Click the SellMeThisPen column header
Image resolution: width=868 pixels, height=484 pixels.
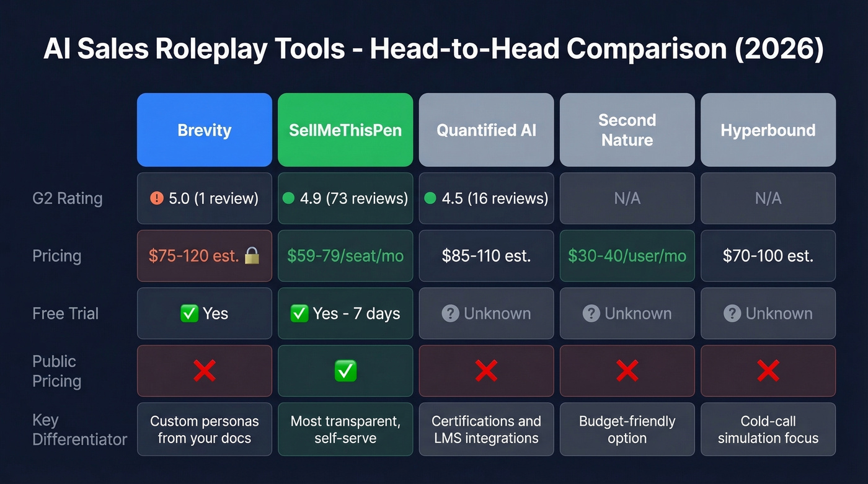[x=345, y=130]
